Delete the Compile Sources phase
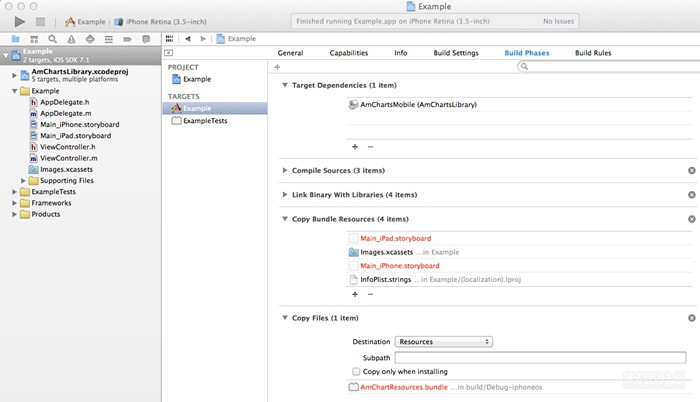Image resolution: width=700 pixels, height=402 pixels. 692,170
